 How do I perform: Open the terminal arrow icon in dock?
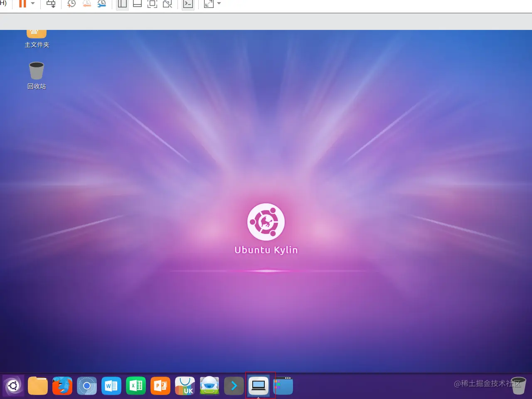tap(234, 386)
